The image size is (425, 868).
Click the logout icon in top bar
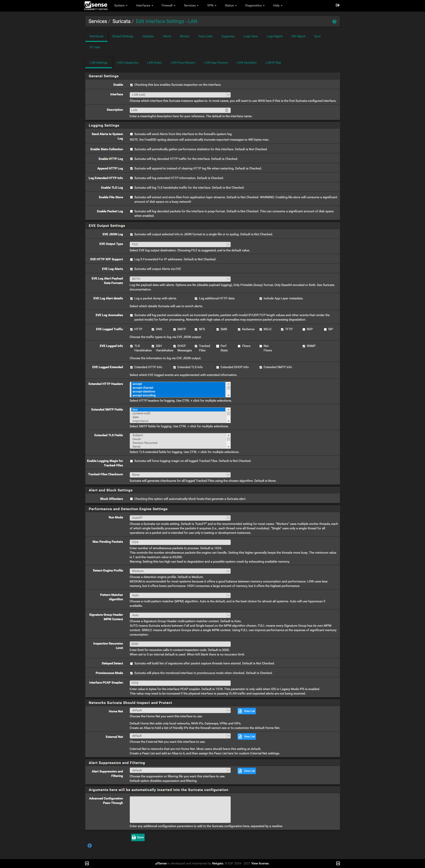(x=338, y=5)
